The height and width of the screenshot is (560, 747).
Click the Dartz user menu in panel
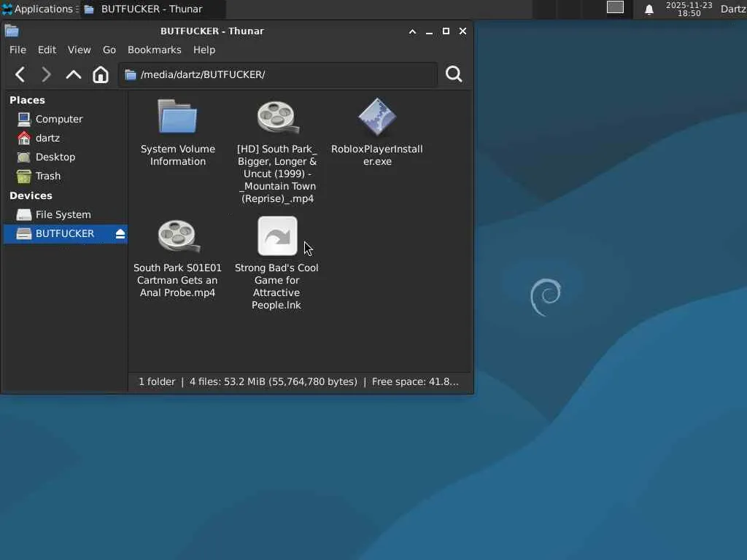tap(733, 9)
